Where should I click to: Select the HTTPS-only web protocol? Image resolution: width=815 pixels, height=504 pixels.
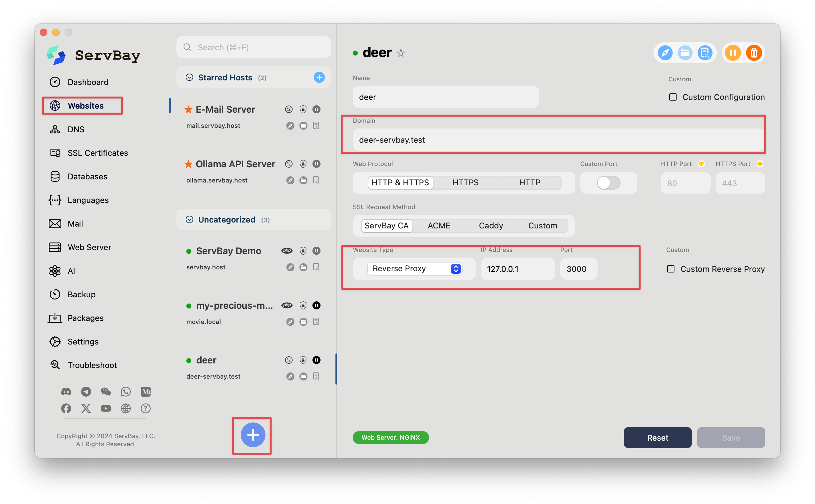click(x=465, y=183)
